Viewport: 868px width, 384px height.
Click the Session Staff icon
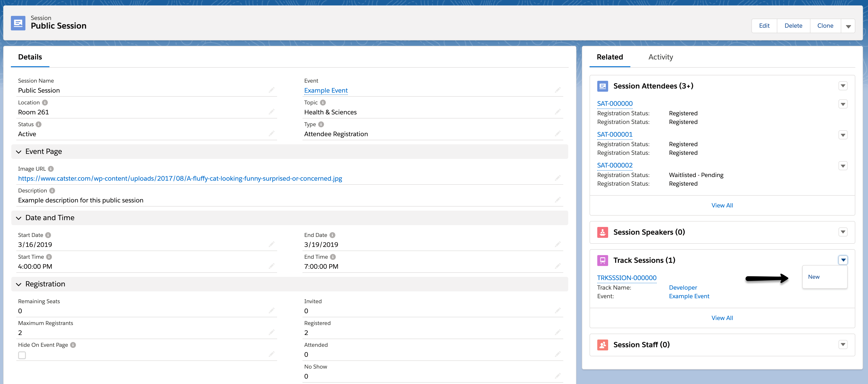(x=602, y=345)
